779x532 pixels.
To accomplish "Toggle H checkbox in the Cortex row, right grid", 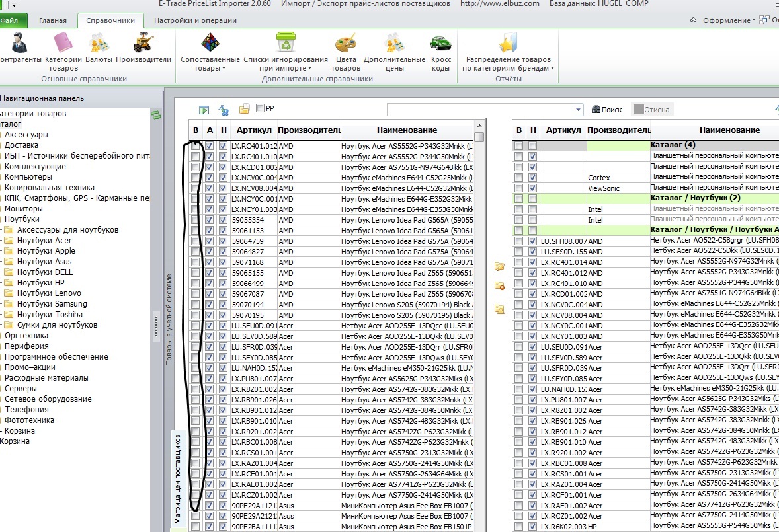I will click(x=532, y=177).
